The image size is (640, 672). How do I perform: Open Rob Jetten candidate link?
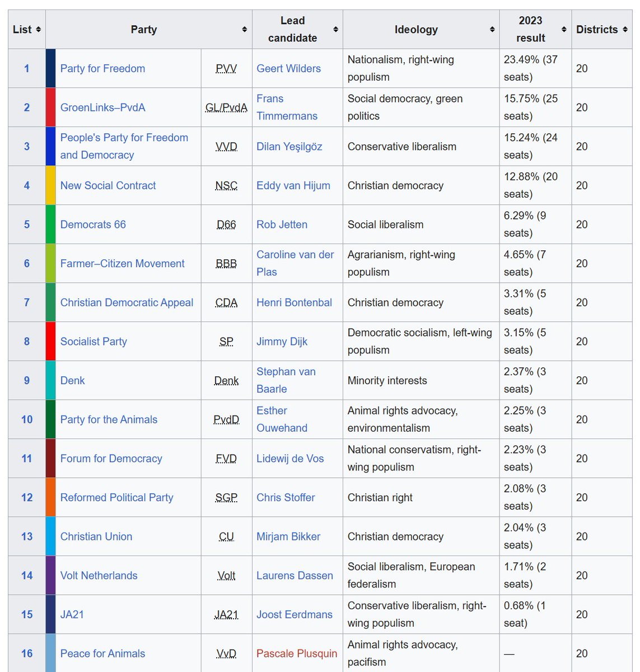click(x=282, y=225)
